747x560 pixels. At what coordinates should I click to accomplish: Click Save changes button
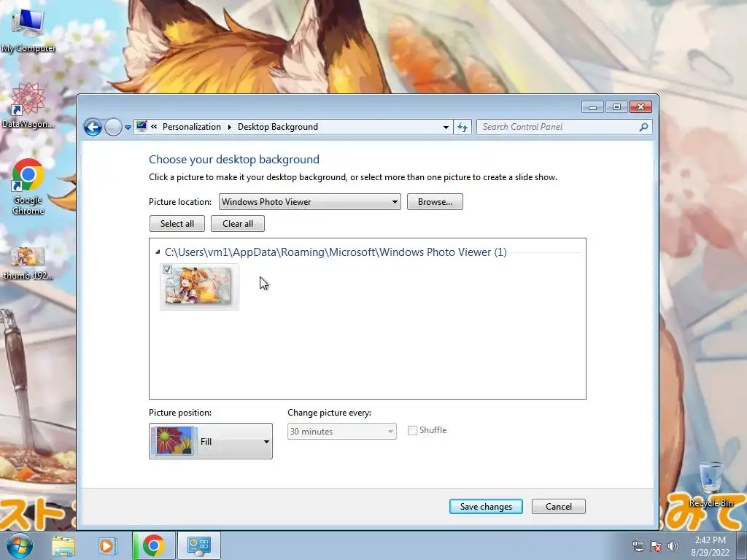click(x=486, y=507)
